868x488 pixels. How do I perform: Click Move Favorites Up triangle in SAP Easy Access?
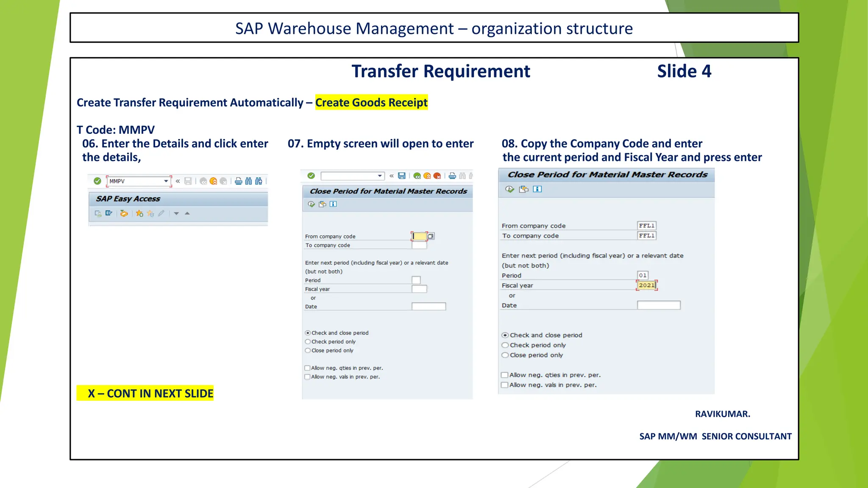(187, 213)
